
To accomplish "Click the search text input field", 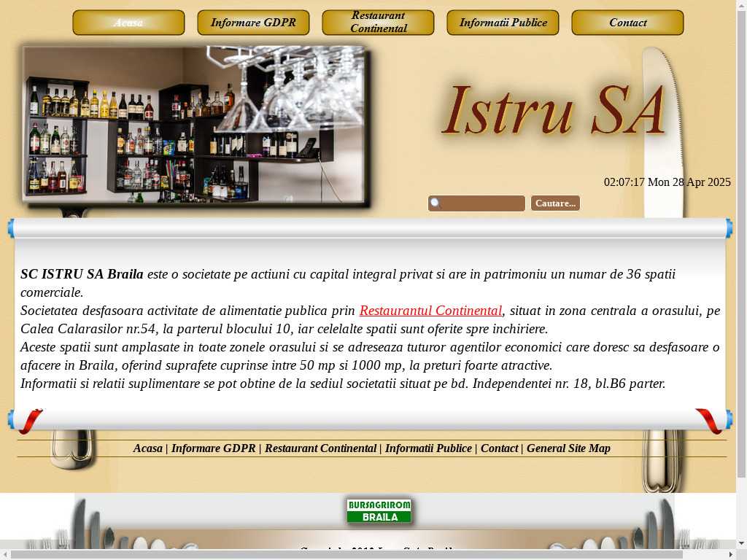I will pyautogui.click(x=476, y=203).
